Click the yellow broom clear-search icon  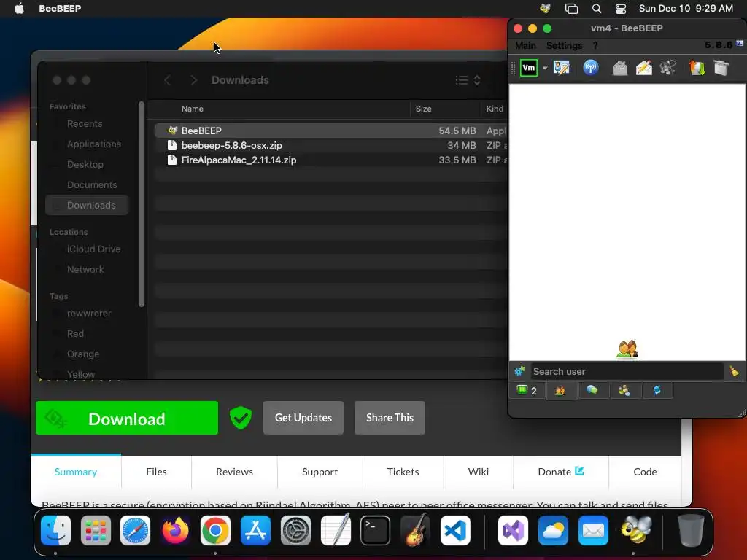pyautogui.click(x=734, y=371)
